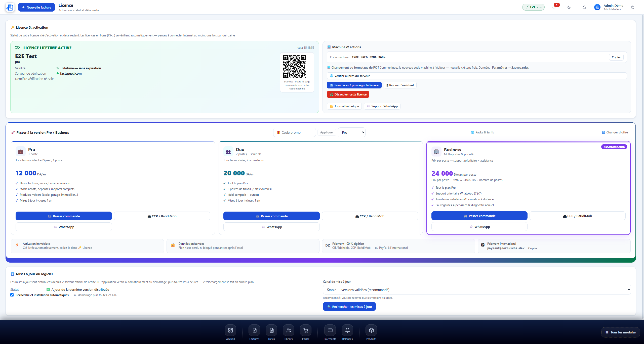Screen dimensions: 644x344
Task: Open Clients in the bottom dock
Action: pyautogui.click(x=289, y=333)
